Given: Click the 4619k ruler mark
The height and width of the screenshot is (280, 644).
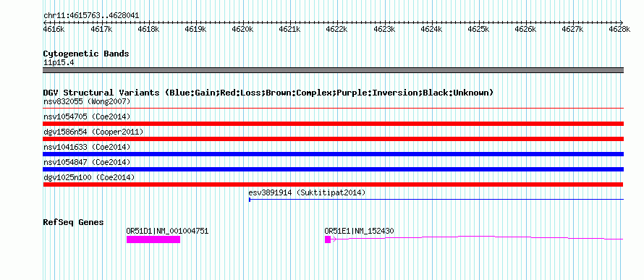Looking at the screenshot, I should click(195, 29).
